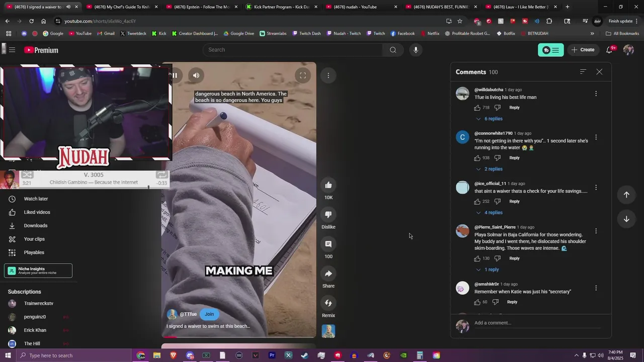Viewport: 644px width, 362px height.
Task: Open Downloads in sidebar
Action: click(x=35, y=226)
